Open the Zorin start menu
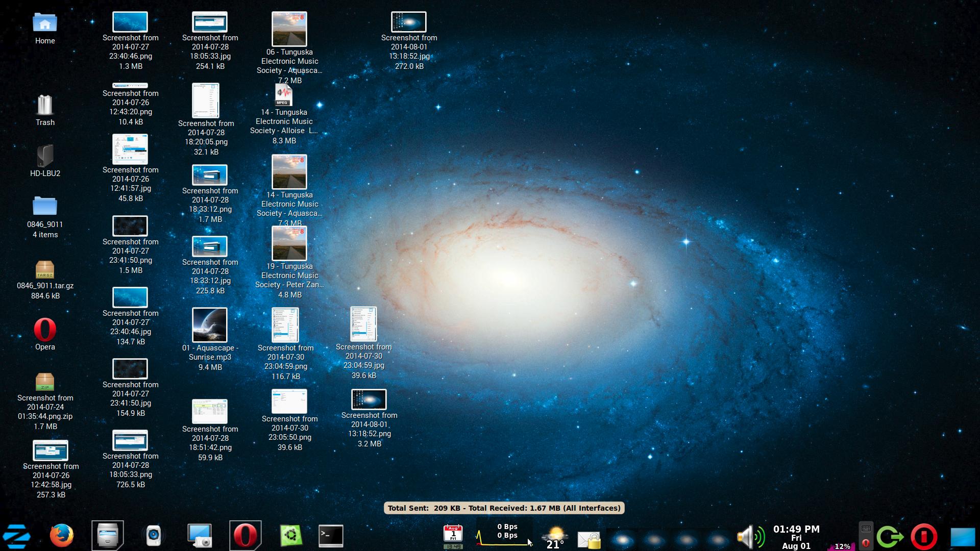980x551 pixels. (16, 536)
